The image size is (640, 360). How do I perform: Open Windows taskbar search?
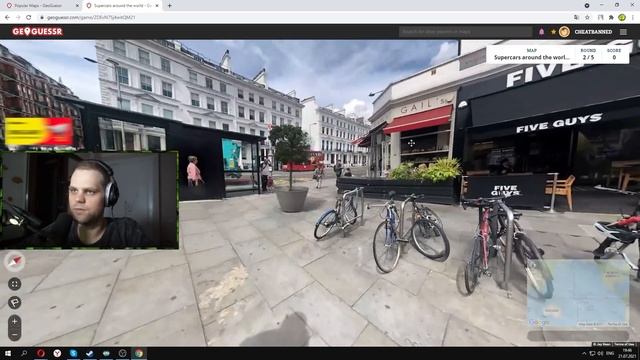coord(24,353)
